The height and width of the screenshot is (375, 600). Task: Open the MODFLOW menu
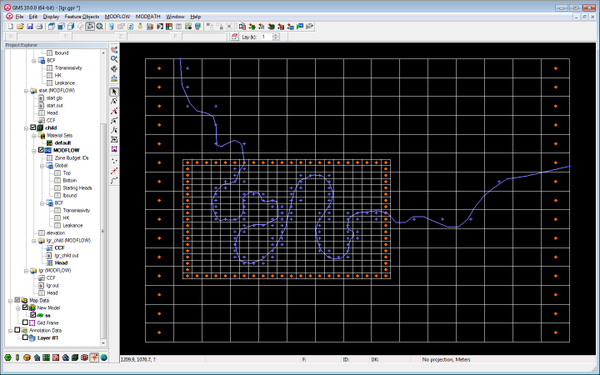pos(117,16)
